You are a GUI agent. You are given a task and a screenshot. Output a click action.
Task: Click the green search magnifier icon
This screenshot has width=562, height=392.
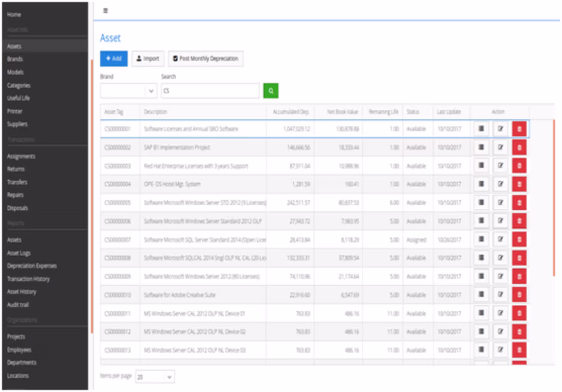click(271, 90)
